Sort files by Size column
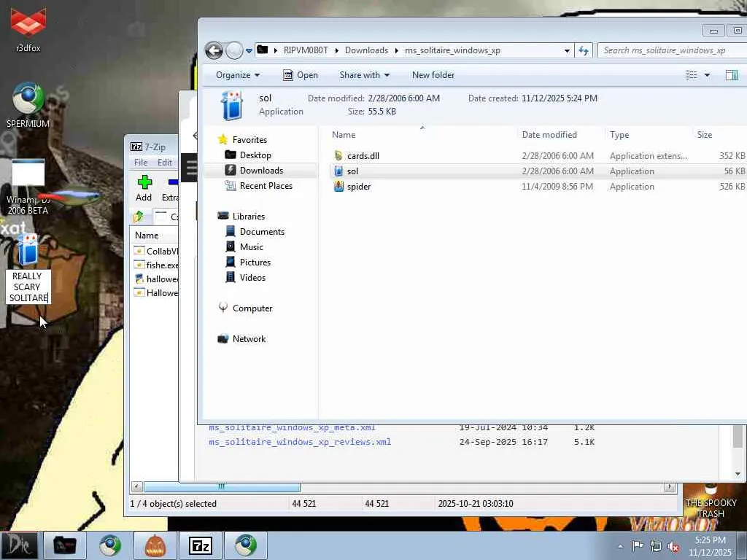747x560 pixels. 705,135
